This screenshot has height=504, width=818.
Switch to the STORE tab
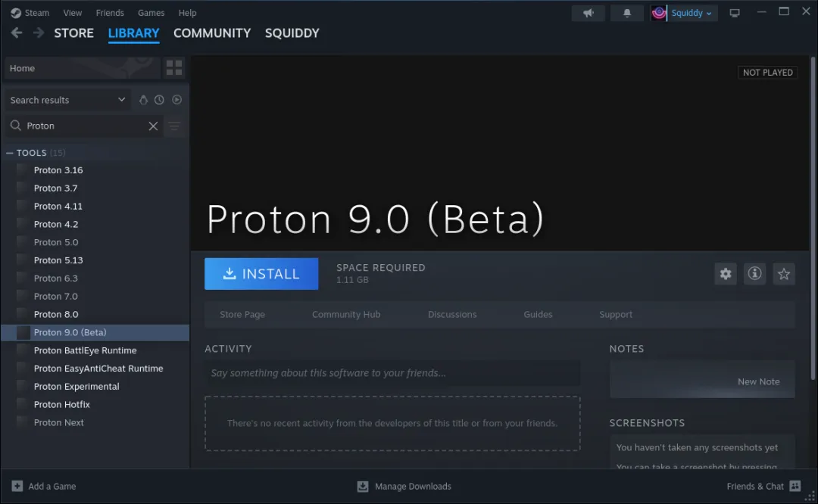pos(74,33)
